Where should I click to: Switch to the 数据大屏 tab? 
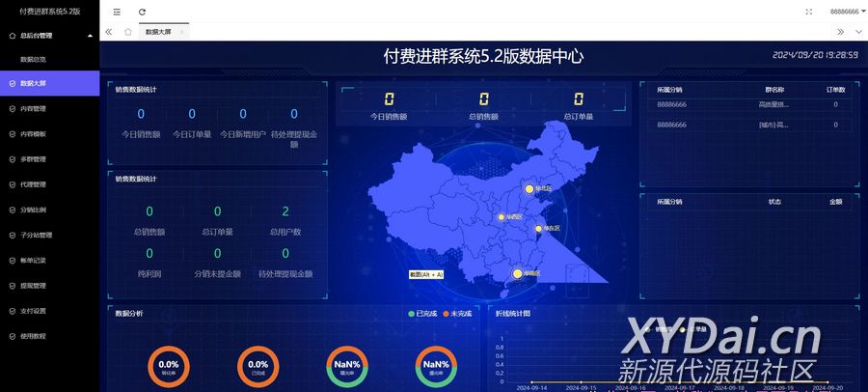pyautogui.click(x=158, y=32)
